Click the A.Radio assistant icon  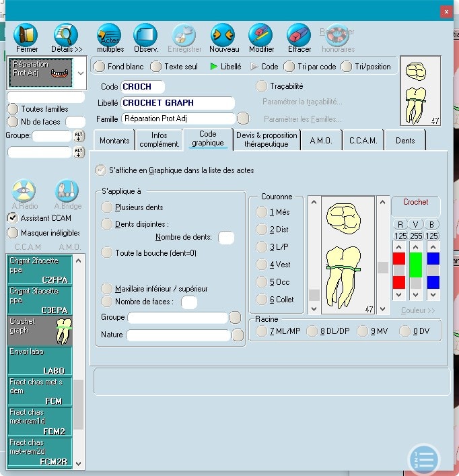[x=25, y=191]
